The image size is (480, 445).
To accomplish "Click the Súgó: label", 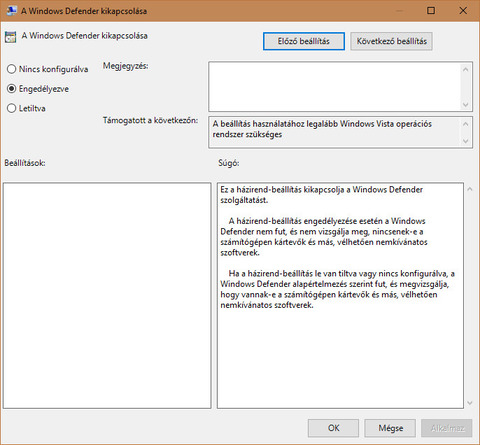I will point(229,163).
